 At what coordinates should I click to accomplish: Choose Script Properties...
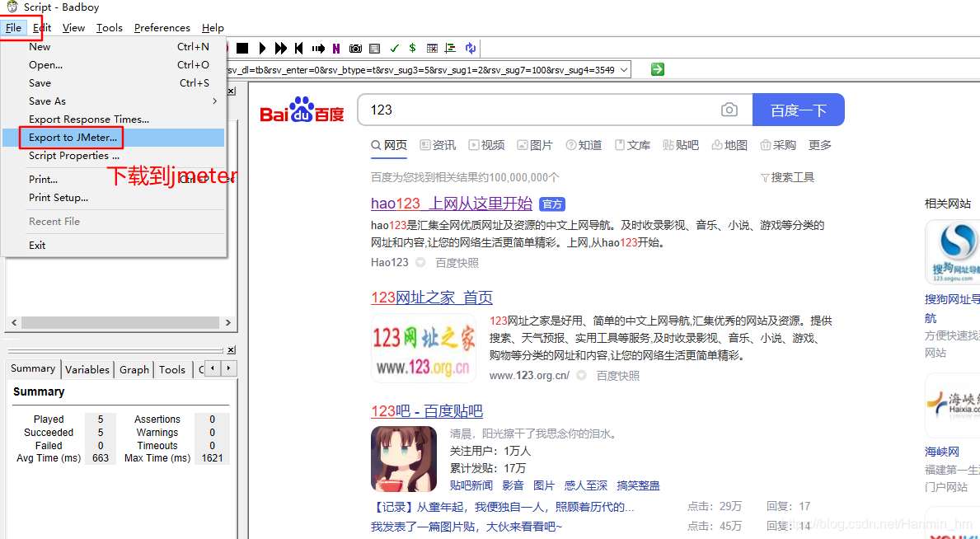pyautogui.click(x=113, y=156)
